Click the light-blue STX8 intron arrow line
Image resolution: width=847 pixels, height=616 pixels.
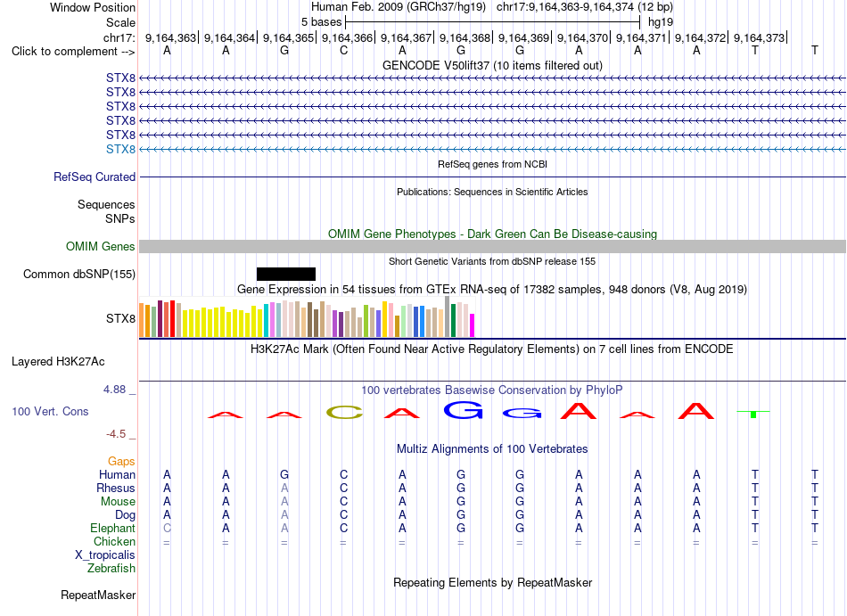(x=492, y=149)
